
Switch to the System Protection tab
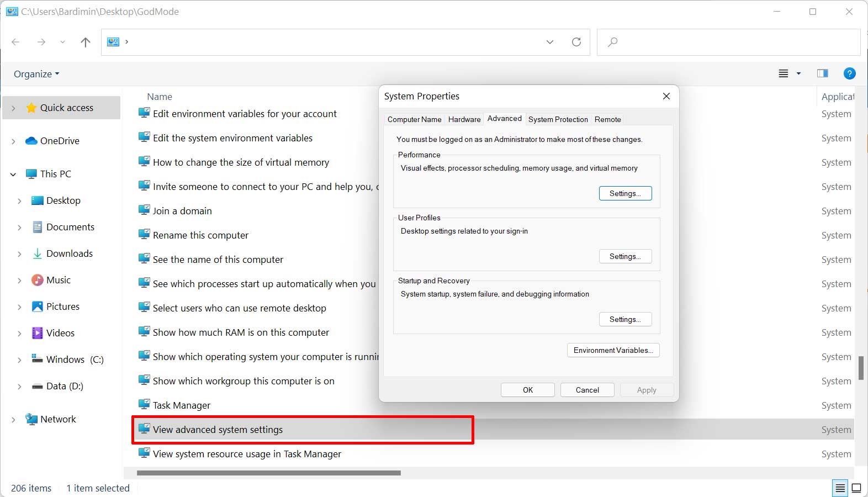pos(558,119)
